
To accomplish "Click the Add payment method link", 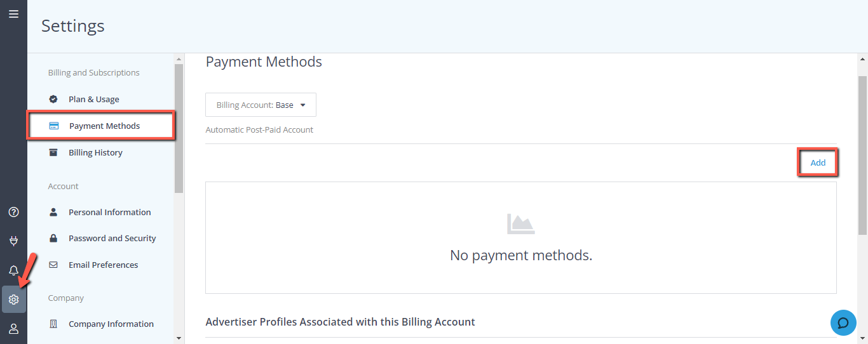I will coord(818,162).
